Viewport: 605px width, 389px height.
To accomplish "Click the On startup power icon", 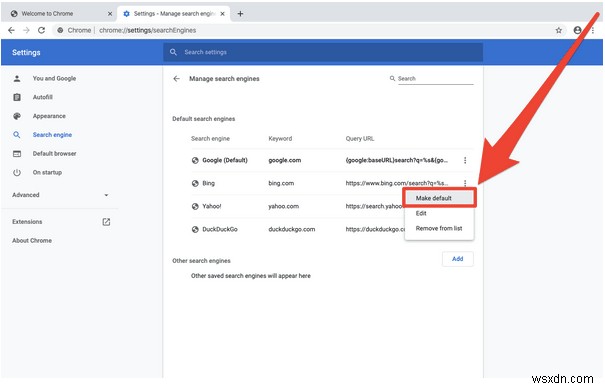I will (x=17, y=173).
